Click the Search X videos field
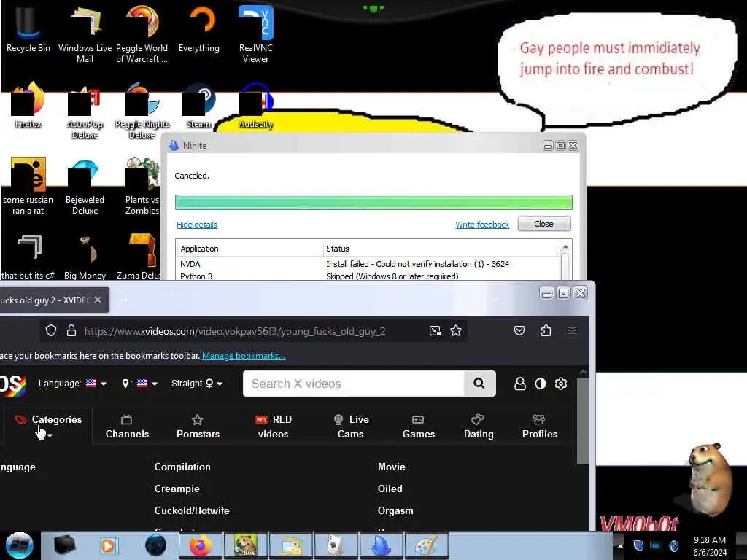 coord(354,384)
